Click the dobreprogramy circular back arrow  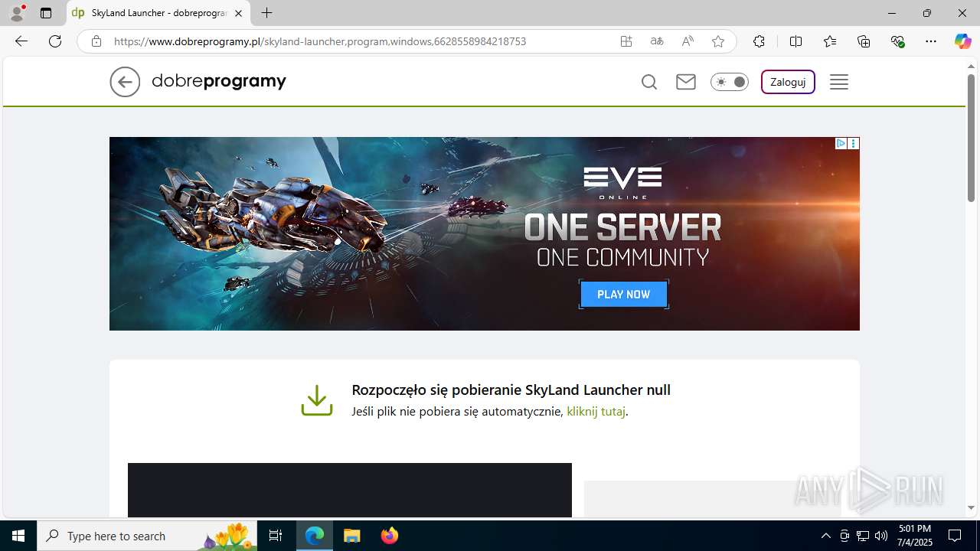pyautogui.click(x=125, y=82)
